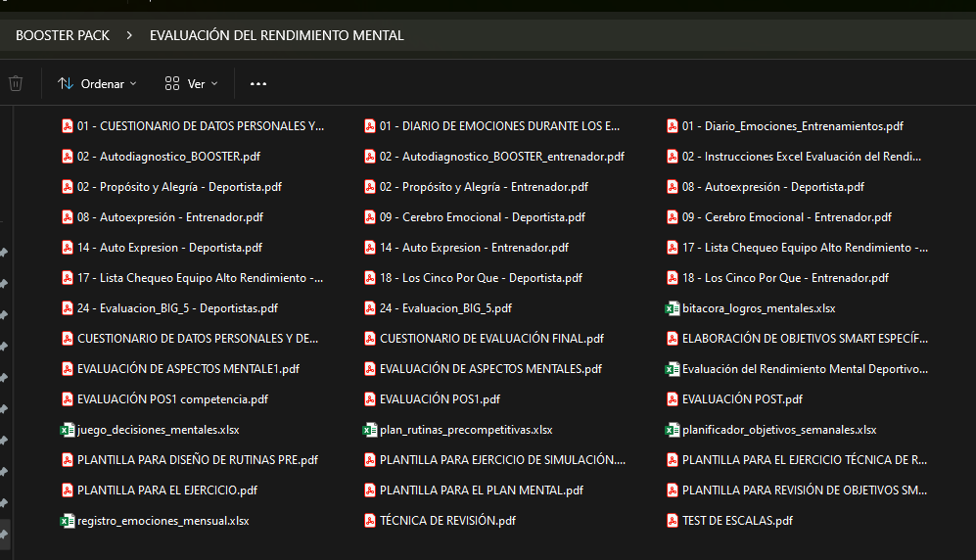The height and width of the screenshot is (560, 976).
Task: Click PDF icon of 01 - Diario_Emociones_Entrenamientos.pdf
Action: (x=673, y=125)
